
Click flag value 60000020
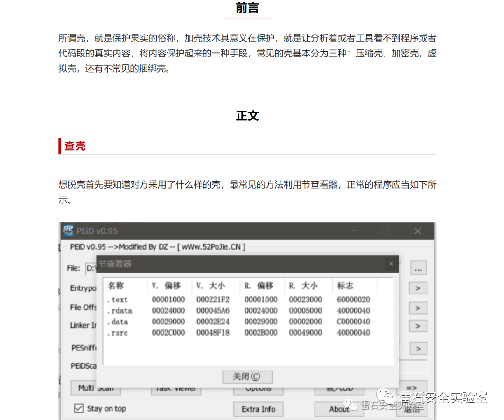pyautogui.click(x=353, y=300)
